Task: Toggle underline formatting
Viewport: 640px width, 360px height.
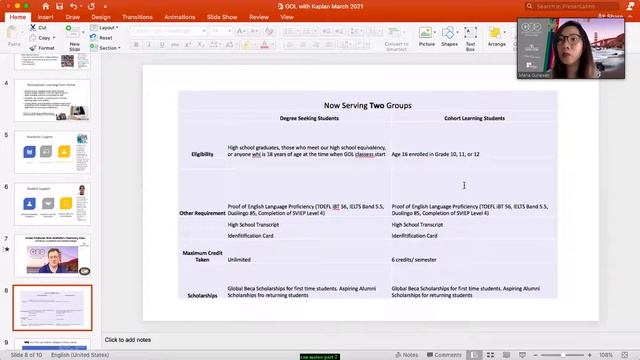Action: (x=162, y=44)
